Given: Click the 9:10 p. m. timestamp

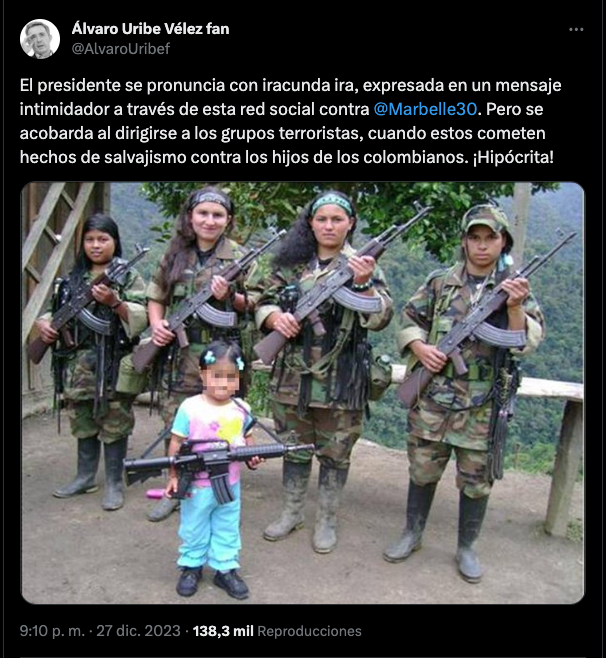Looking at the screenshot, I should pyautogui.click(x=52, y=631).
